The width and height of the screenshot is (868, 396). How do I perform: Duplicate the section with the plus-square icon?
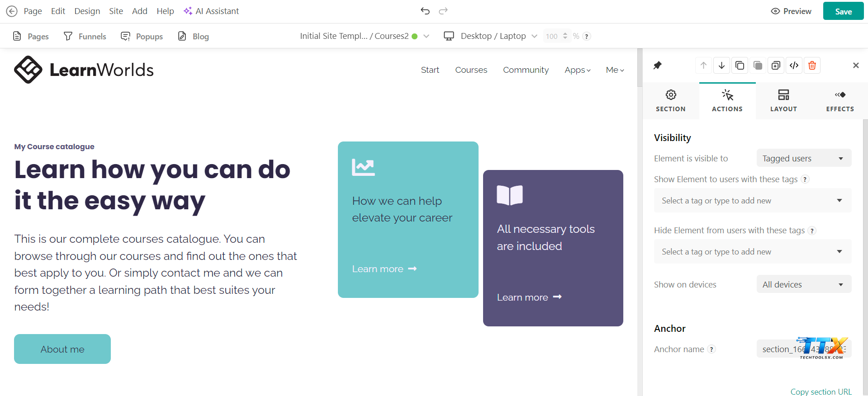click(x=776, y=66)
